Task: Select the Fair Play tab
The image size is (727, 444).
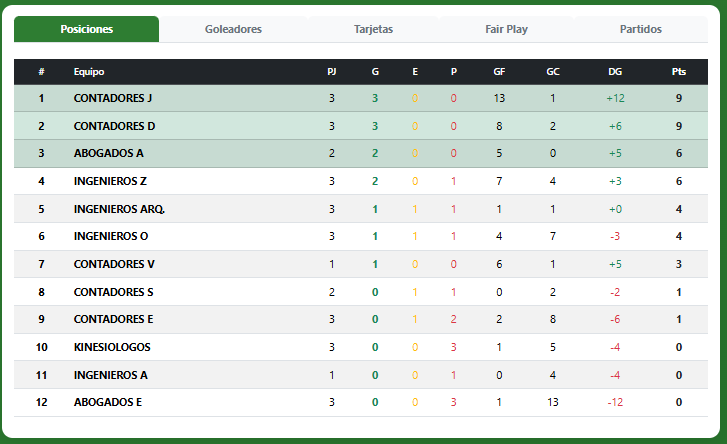Action: [506, 29]
